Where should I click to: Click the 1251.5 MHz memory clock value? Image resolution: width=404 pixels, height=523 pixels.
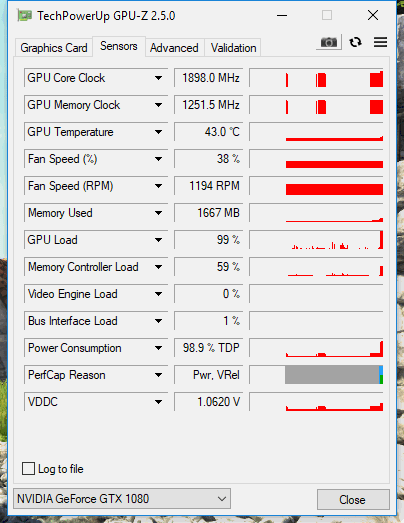(209, 105)
